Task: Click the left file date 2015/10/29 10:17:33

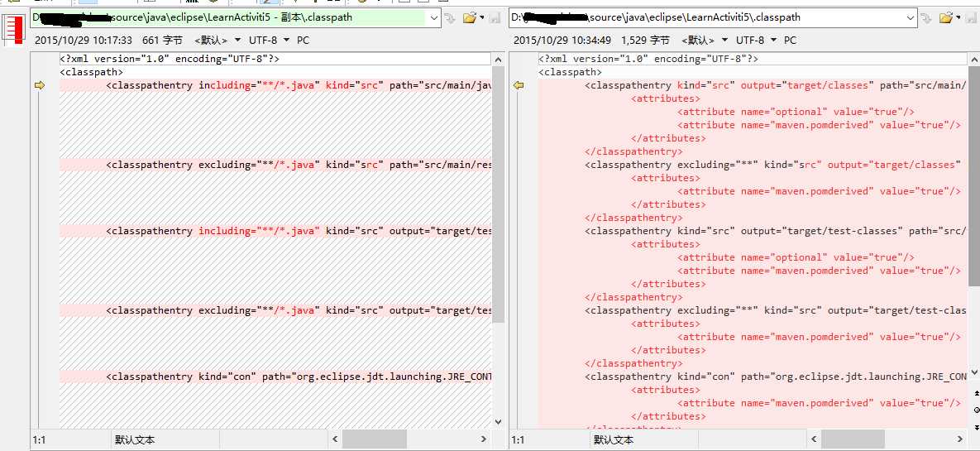Action: click(x=84, y=40)
